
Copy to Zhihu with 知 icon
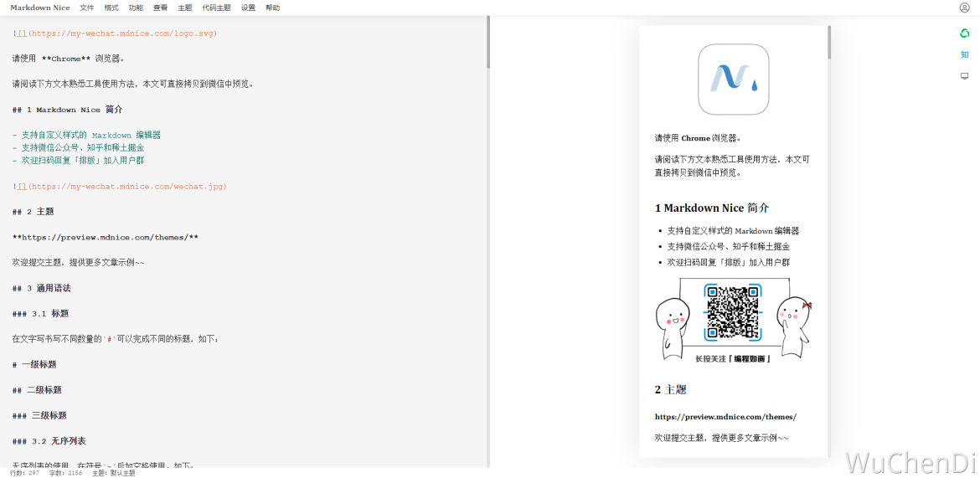point(964,55)
